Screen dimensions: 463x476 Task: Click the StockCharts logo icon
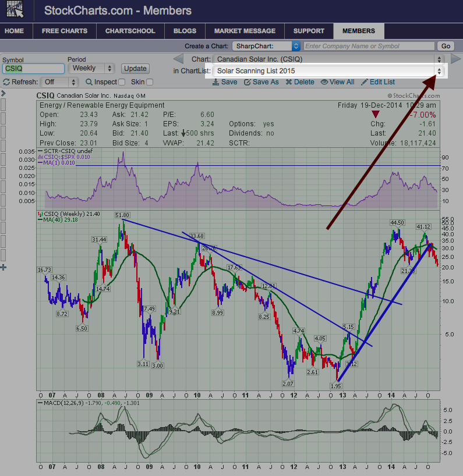16,10
